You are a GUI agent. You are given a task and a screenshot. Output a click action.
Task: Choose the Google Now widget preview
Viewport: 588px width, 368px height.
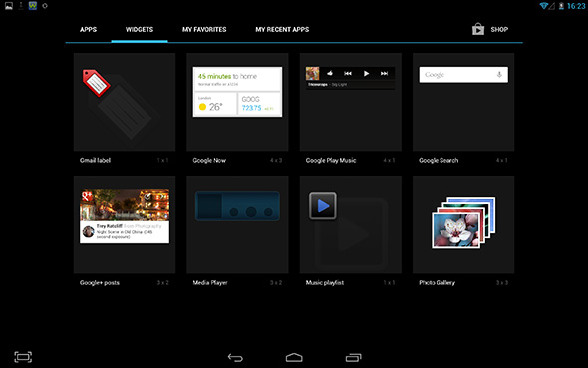click(x=237, y=92)
